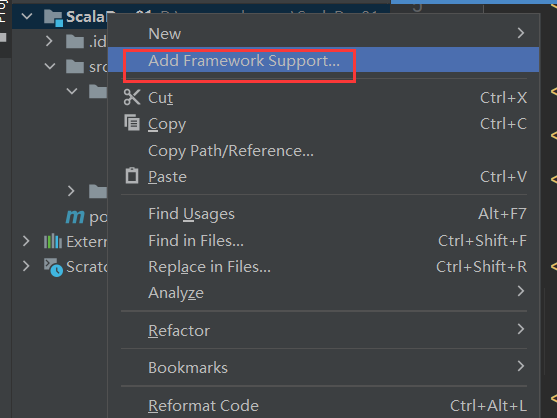
Task: Select the .idea folder icon
Action: click(x=75, y=42)
